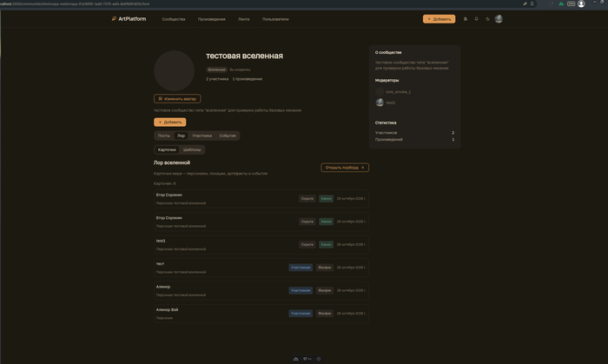Click the community avatar circle
608x364 pixels.
174,70
